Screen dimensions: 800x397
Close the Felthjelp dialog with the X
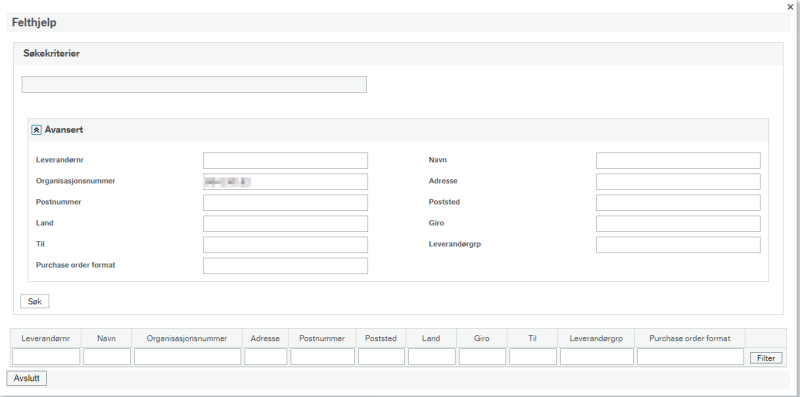[790, 7]
